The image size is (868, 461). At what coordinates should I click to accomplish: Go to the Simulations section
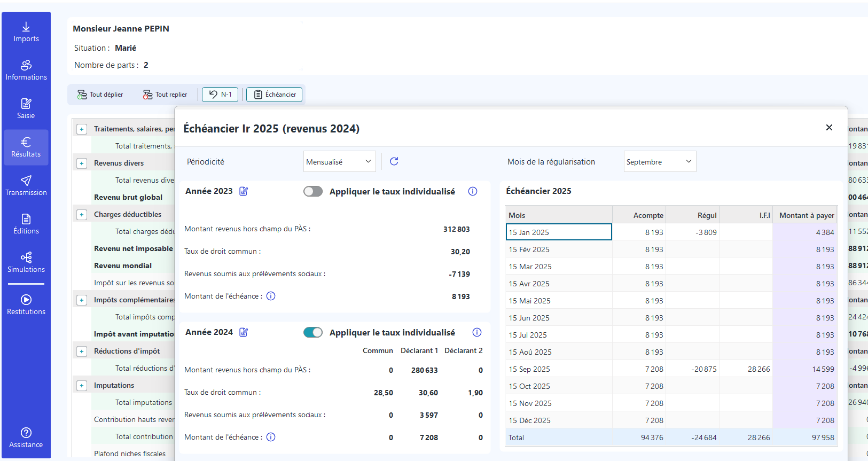[x=26, y=262]
